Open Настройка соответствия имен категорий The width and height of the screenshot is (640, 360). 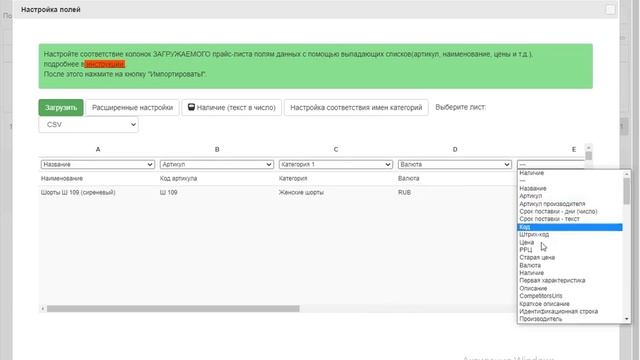pos(356,108)
